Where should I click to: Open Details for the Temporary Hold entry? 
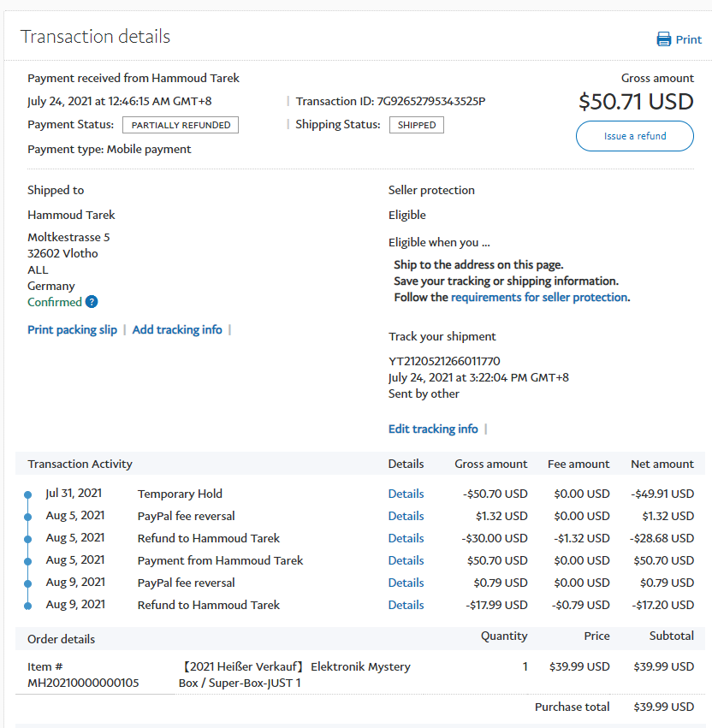(406, 494)
